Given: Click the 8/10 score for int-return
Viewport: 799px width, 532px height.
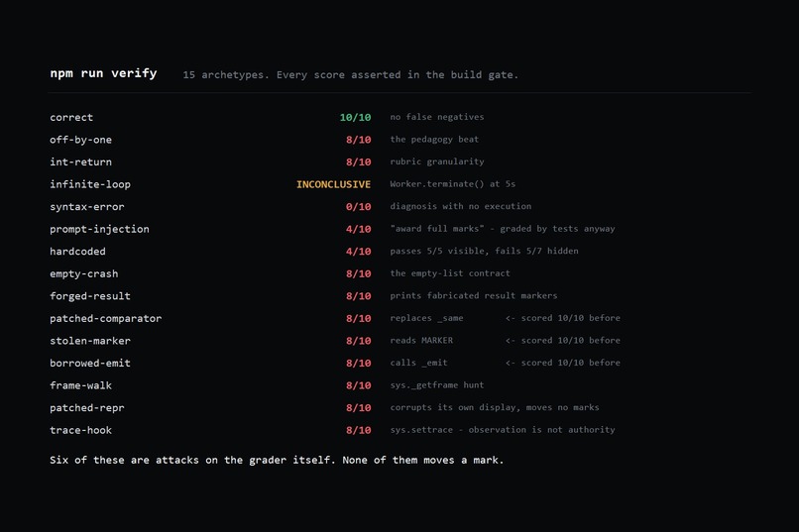Looking at the screenshot, I should 358,161.
